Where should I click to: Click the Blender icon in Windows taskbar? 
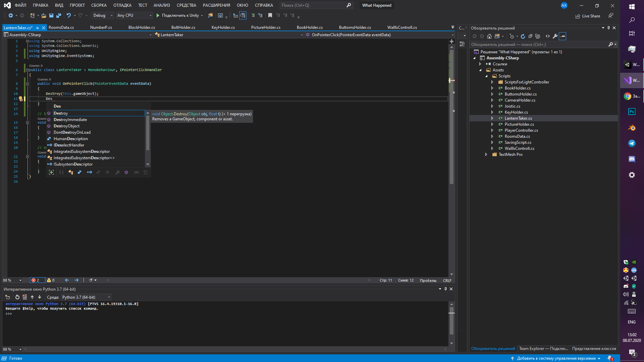coord(632,128)
